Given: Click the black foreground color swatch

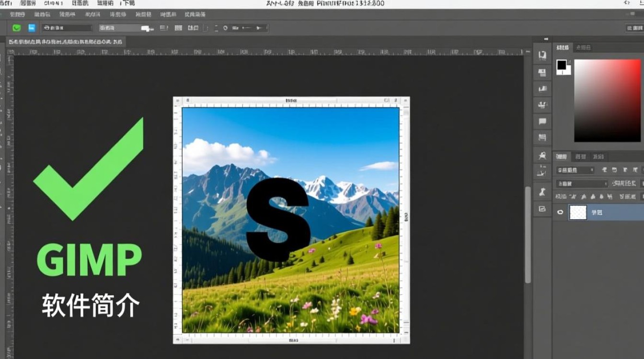Looking at the screenshot, I should (561, 65).
